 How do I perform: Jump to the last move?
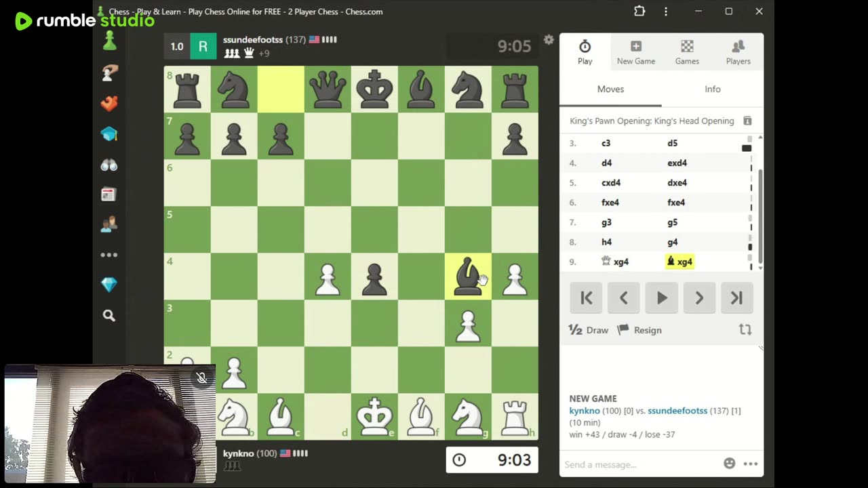737,298
